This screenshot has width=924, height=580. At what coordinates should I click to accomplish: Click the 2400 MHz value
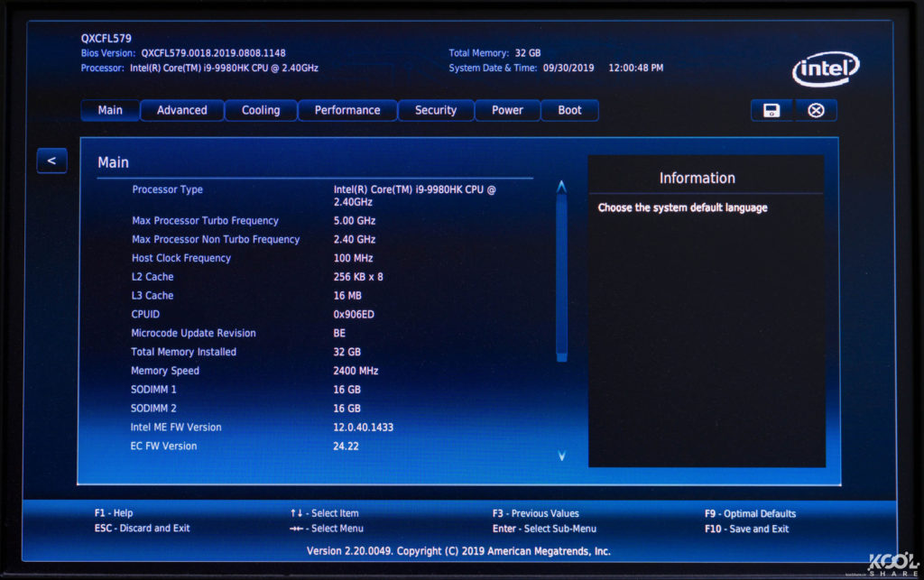point(356,371)
